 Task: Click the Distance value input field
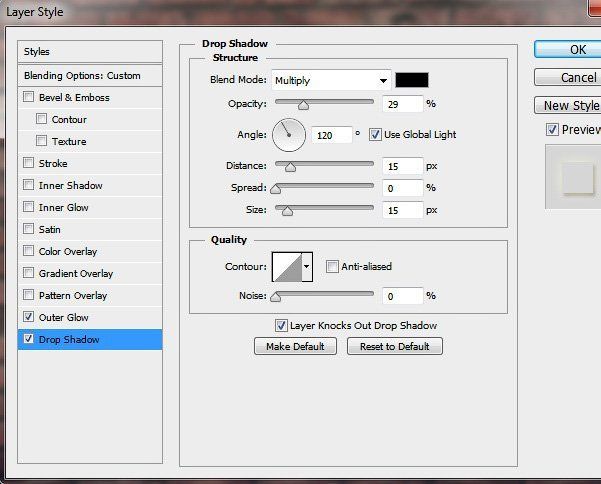[x=400, y=166]
